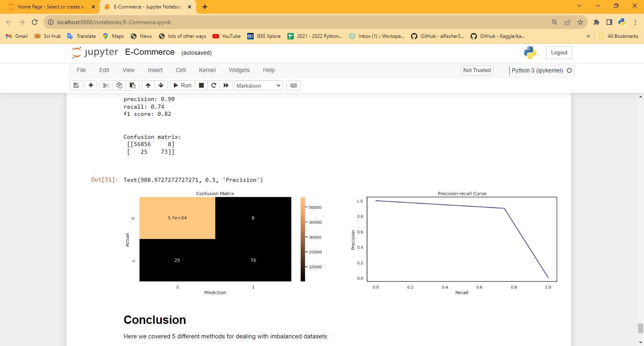Go back in browser history
Screen dimensions: 644x346
[9, 22]
